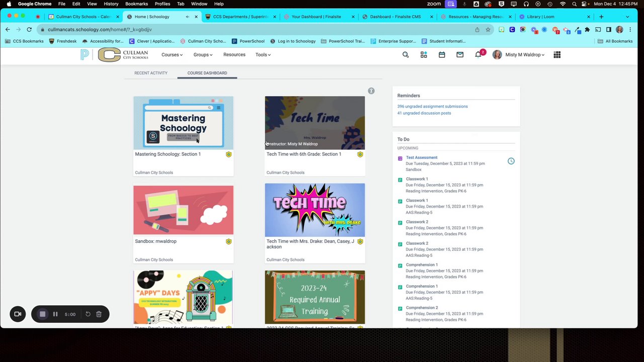
Task: Open Spotlight search in the macOS menu bar
Action: point(574,4)
